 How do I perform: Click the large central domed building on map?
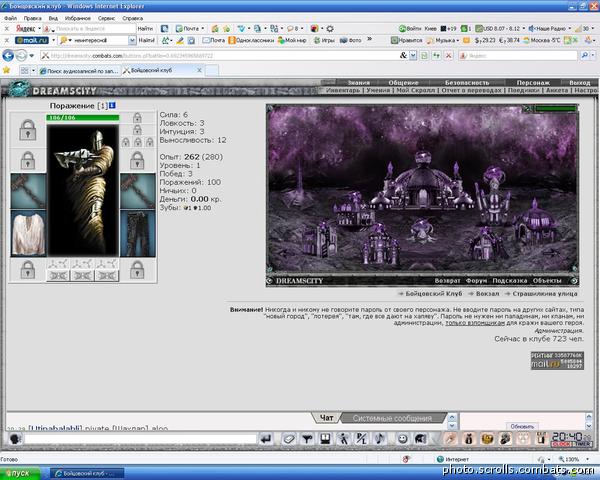[422, 184]
